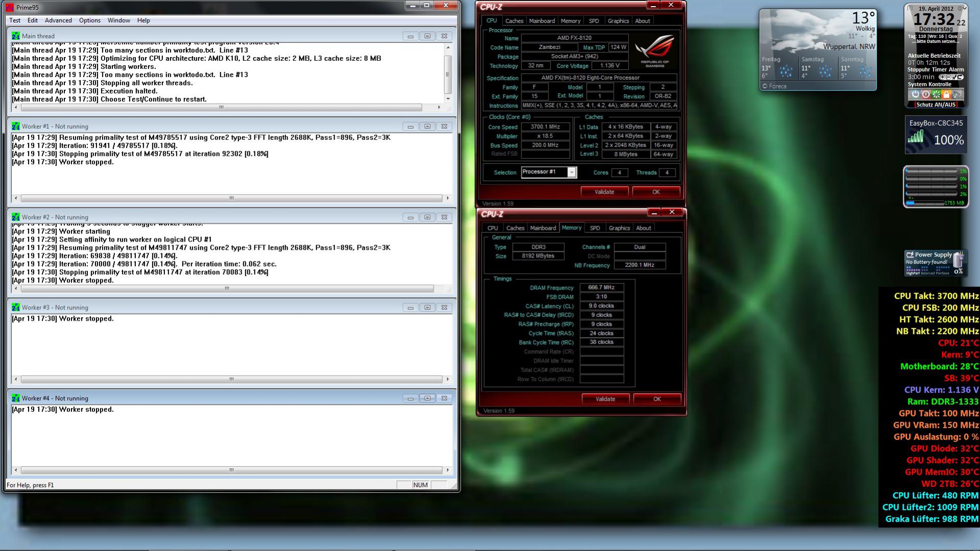Click the Freitag forecast rain icon

tap(786, 71)
